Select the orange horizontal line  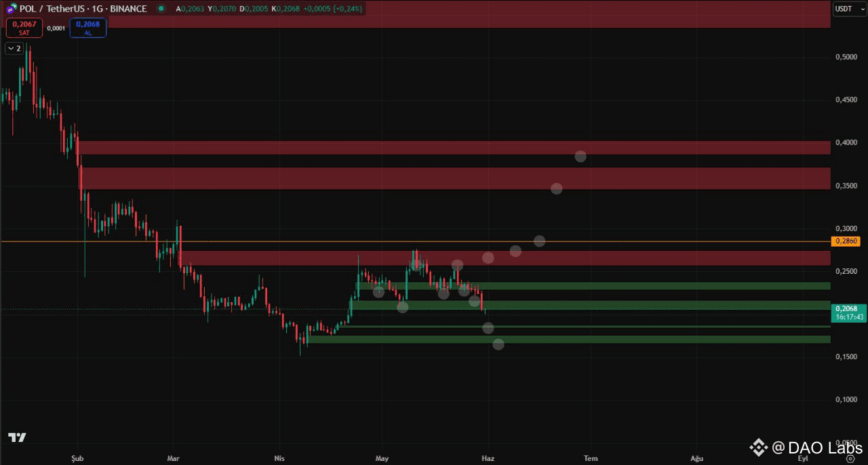point(415,241)
